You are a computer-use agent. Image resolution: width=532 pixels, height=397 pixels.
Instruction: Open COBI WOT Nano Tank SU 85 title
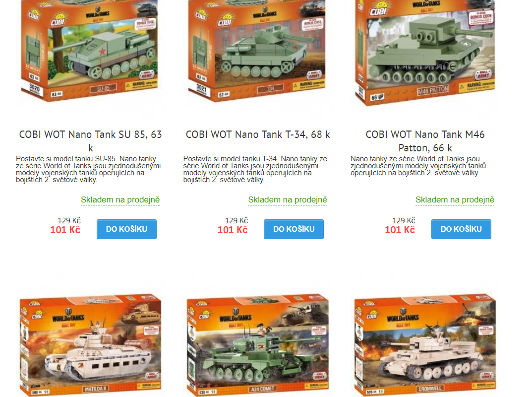click(x=90, y=141)
